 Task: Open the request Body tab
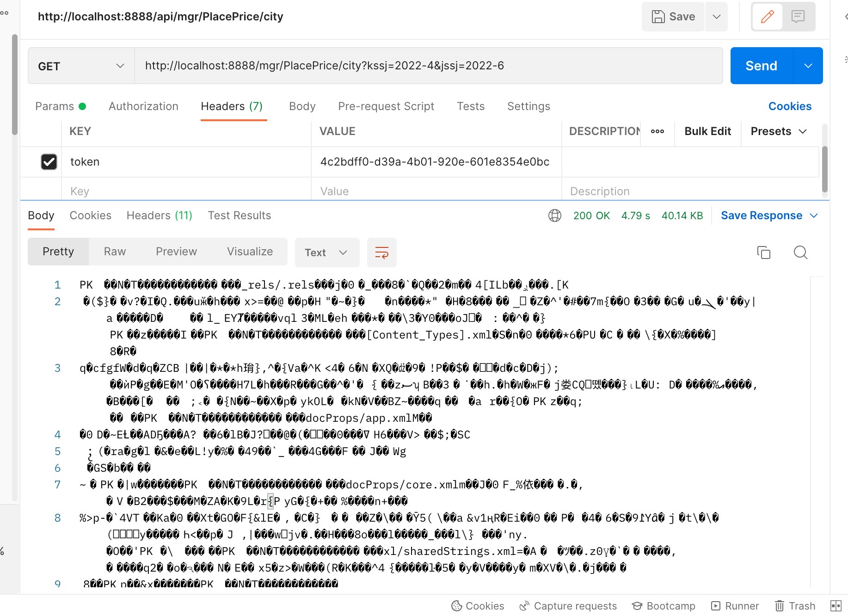pos(302,106)
